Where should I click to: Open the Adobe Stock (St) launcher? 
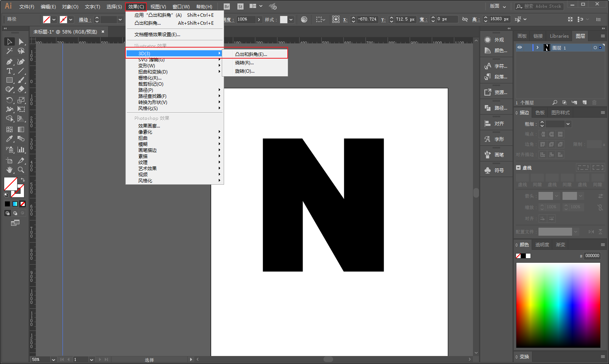pyautogui.click(x=240, y=6)
